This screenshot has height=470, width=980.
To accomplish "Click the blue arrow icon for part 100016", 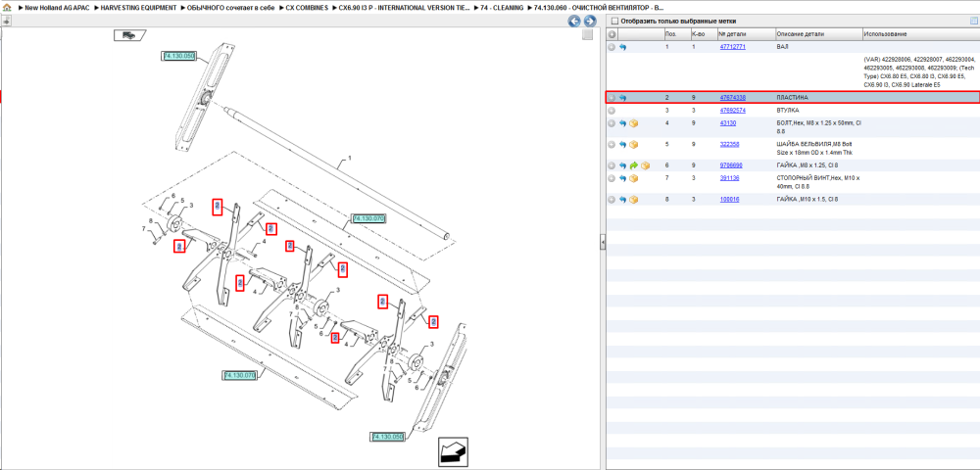I will pyautogui.click(x=622, y=200).
